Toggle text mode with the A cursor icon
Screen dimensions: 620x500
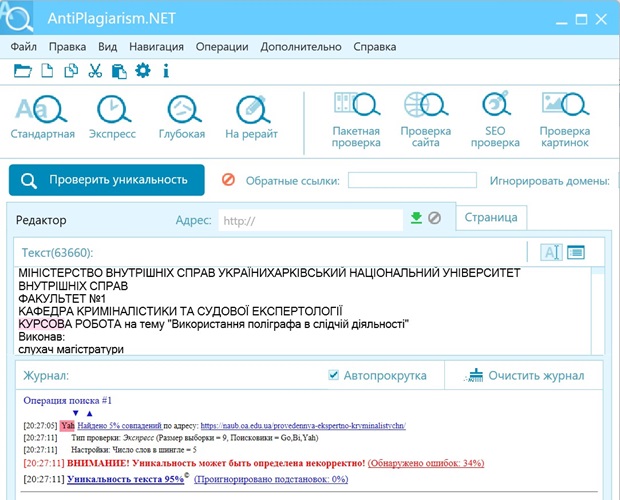pos(551,252)
